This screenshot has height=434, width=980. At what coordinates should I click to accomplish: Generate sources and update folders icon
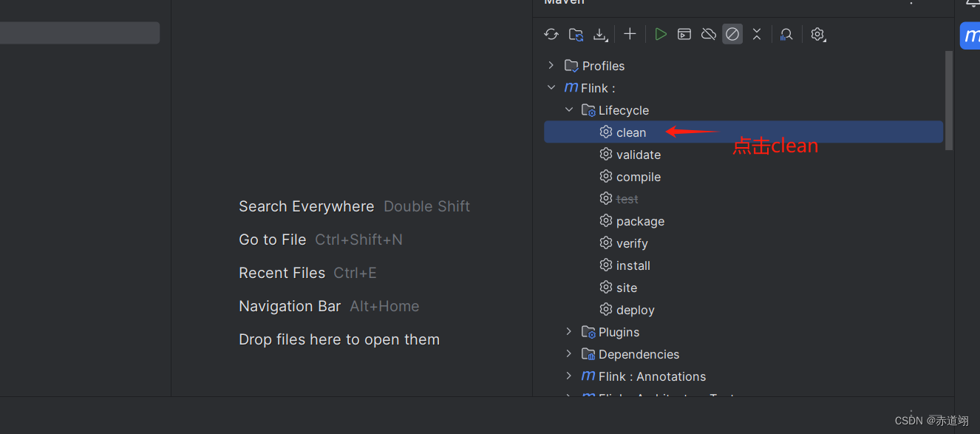[x=576, y=34]
